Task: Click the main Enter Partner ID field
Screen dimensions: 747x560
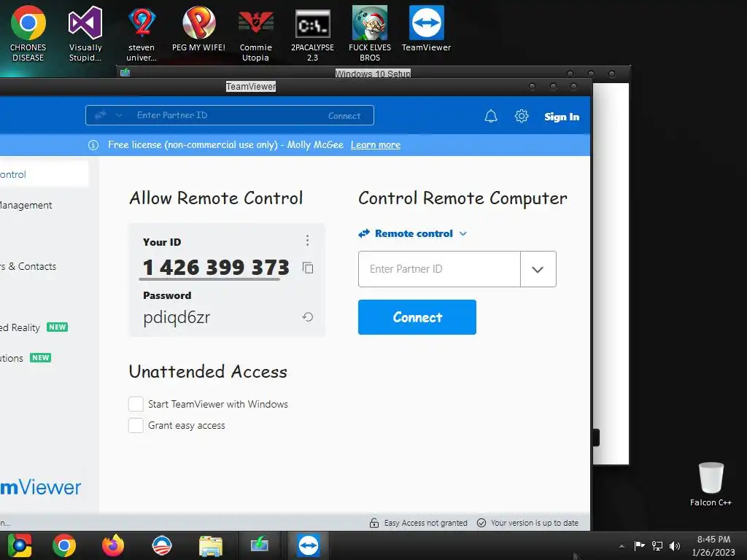Action: (x=439, y=269)
